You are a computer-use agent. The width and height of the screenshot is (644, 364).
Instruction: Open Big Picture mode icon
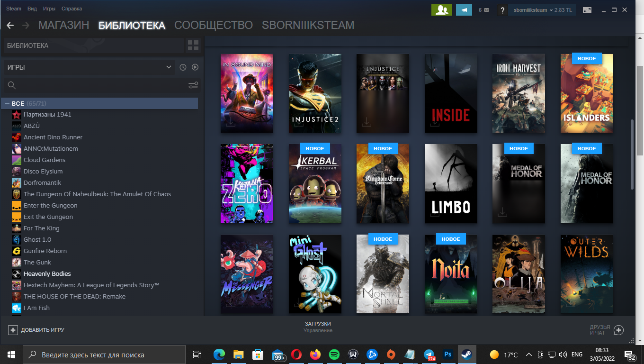coord(587,10)
